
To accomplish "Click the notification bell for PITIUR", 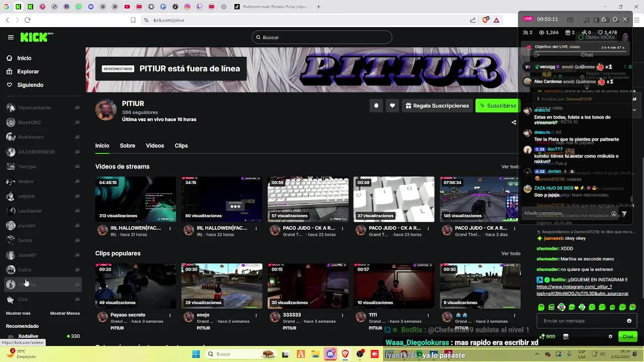I will pyautogui.click(x=376, y=106).
